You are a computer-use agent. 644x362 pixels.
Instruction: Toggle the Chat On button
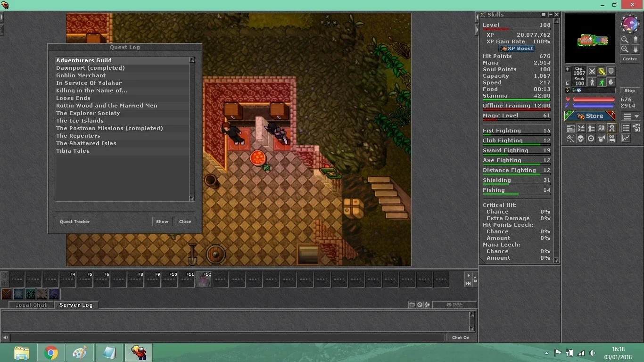point(461,337)
